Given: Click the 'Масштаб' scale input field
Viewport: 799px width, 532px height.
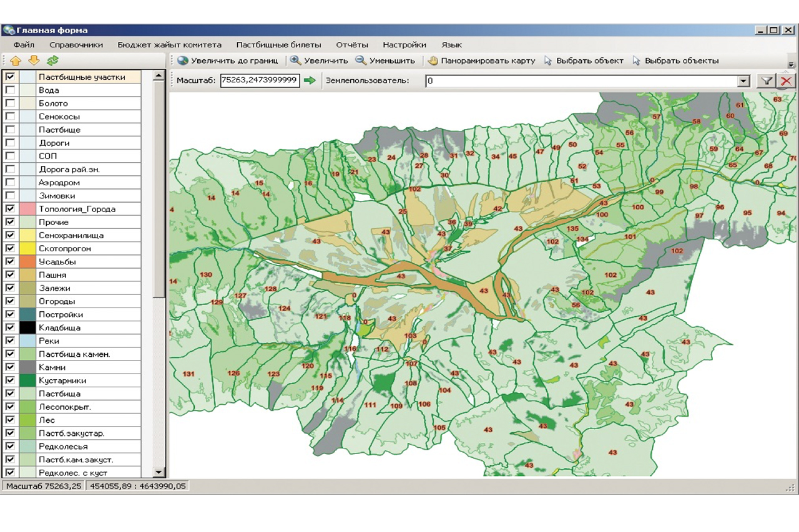Looking at the screenshot, I should coord(259,80).
